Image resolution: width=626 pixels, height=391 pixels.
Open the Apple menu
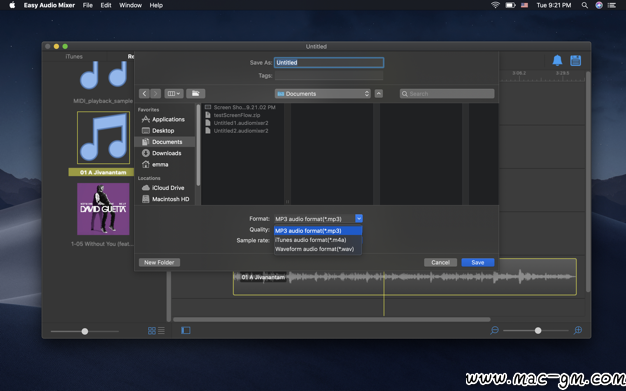click(12, 5)
